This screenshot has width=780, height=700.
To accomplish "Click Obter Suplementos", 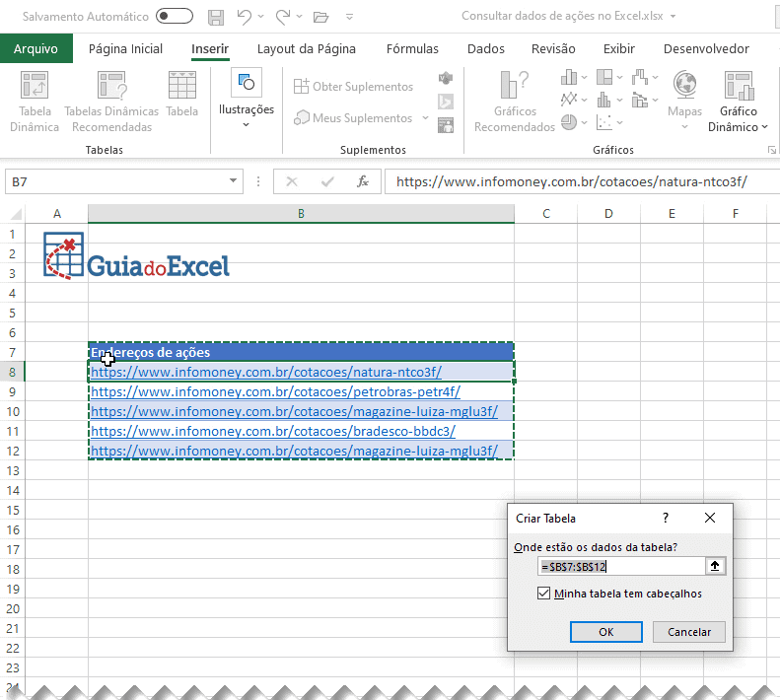I will tap(354, 86).
